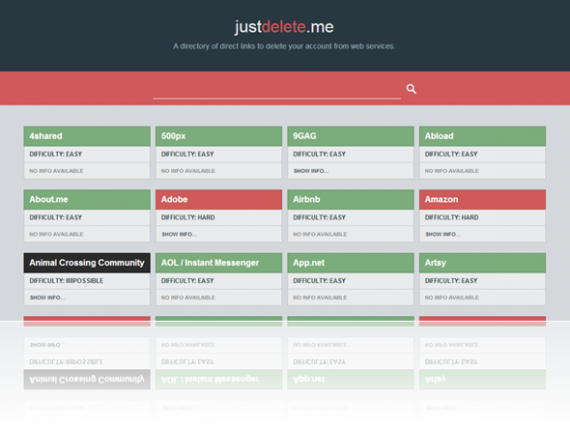
Task: Click 'Difficulty: Easy' under Artsy
Action: click(451, 281)
